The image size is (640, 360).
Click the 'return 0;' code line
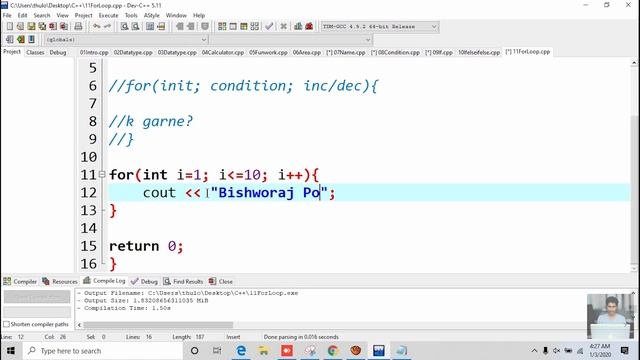pyautogui.click(x=146, y=246)
